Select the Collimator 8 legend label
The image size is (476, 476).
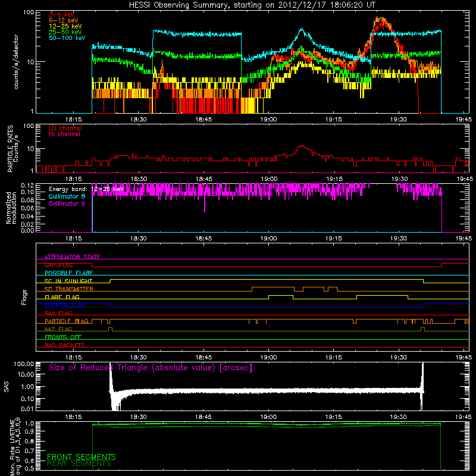[67, 196]
